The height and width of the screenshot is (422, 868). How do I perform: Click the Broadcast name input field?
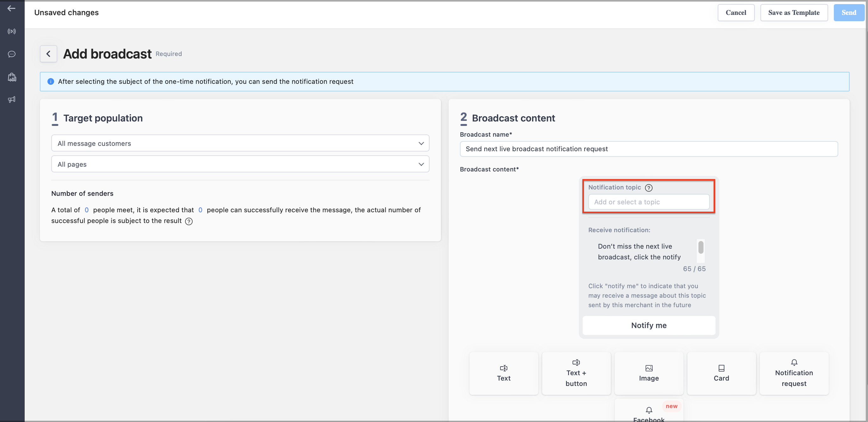point(649,149)
